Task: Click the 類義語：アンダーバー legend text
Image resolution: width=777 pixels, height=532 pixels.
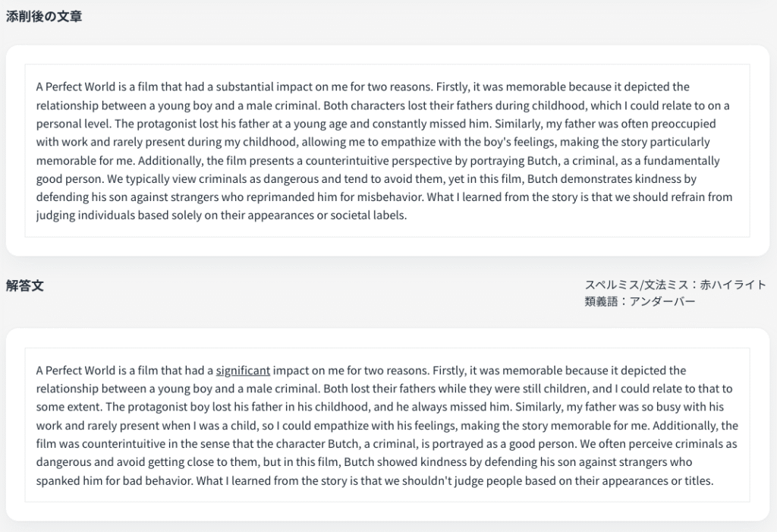Action: [x=640, y=301]
